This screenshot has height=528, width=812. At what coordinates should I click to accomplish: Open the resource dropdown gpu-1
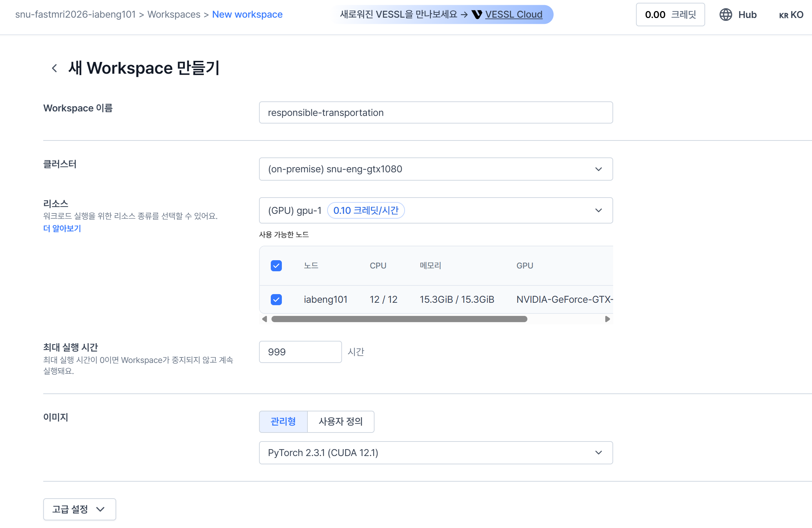point(436,210)
